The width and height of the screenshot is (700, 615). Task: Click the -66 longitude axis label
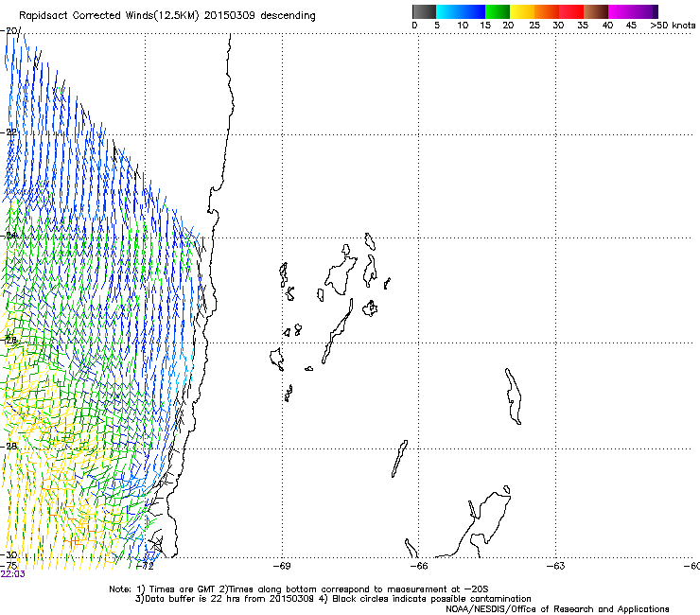(419, 566)
